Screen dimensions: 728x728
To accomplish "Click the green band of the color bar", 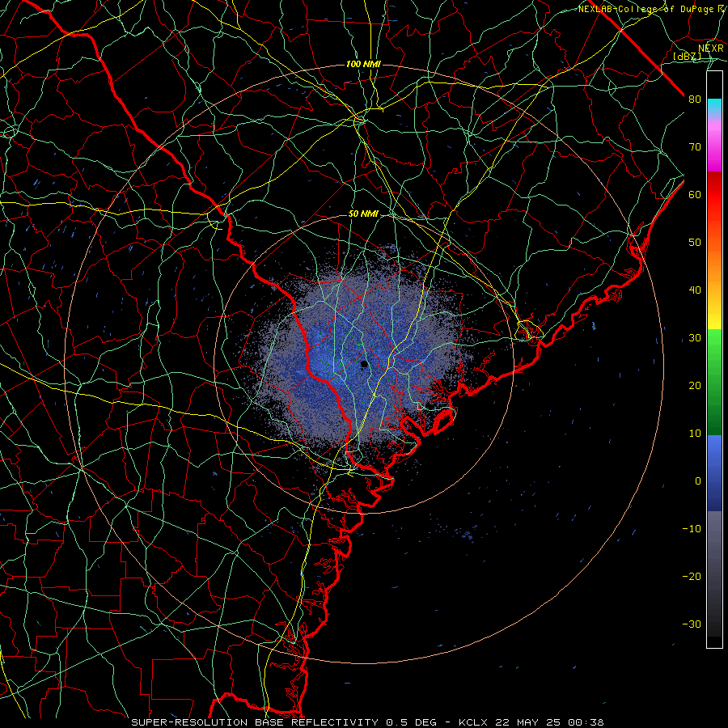I will click(x=714, y=381).
